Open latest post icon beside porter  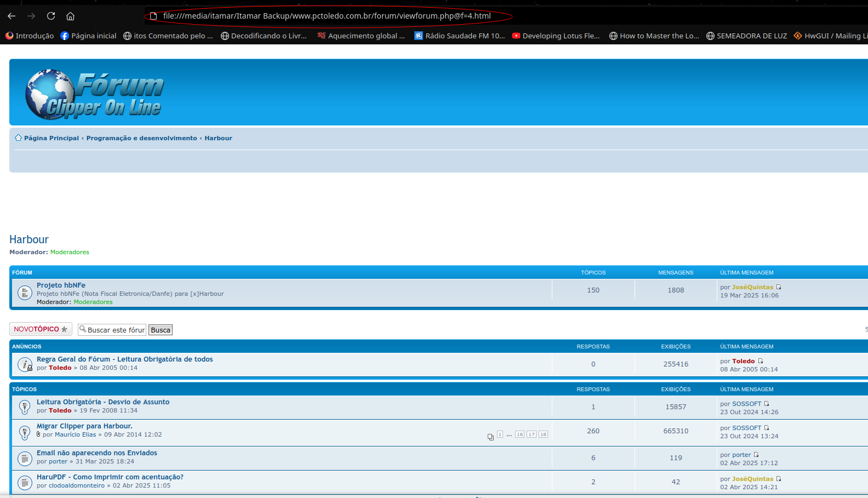756,455
